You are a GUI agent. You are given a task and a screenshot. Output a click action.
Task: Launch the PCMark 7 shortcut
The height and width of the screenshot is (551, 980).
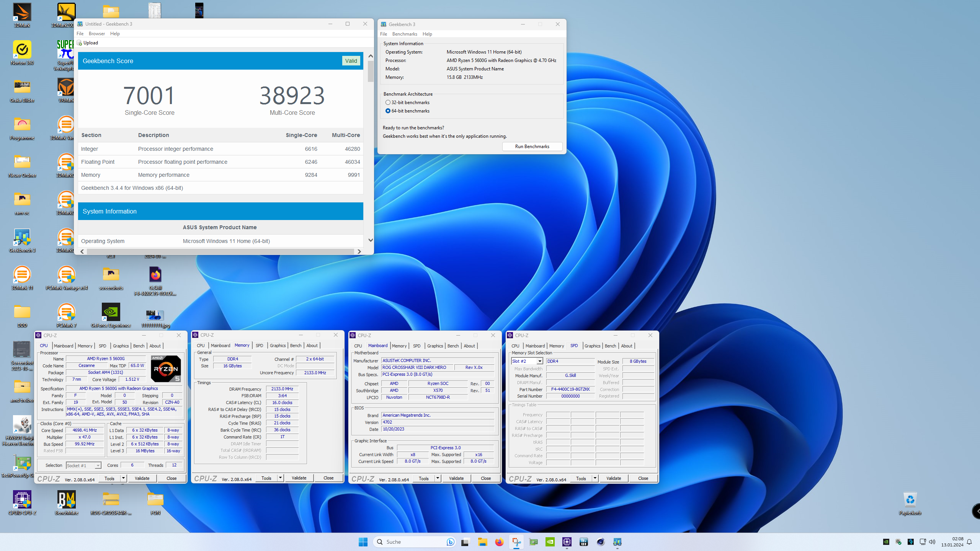[x=66, y=315]
